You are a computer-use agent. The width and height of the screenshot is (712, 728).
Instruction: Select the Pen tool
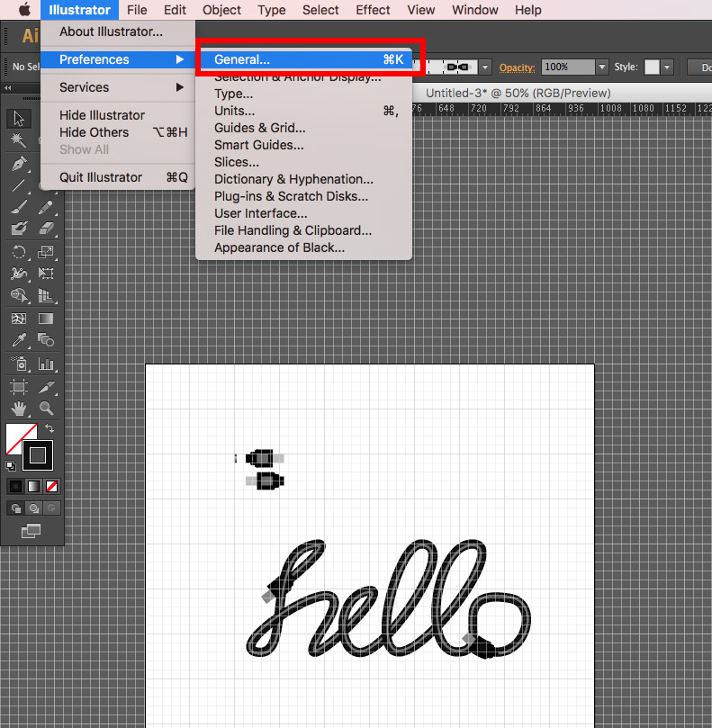[x=19, y=164]
